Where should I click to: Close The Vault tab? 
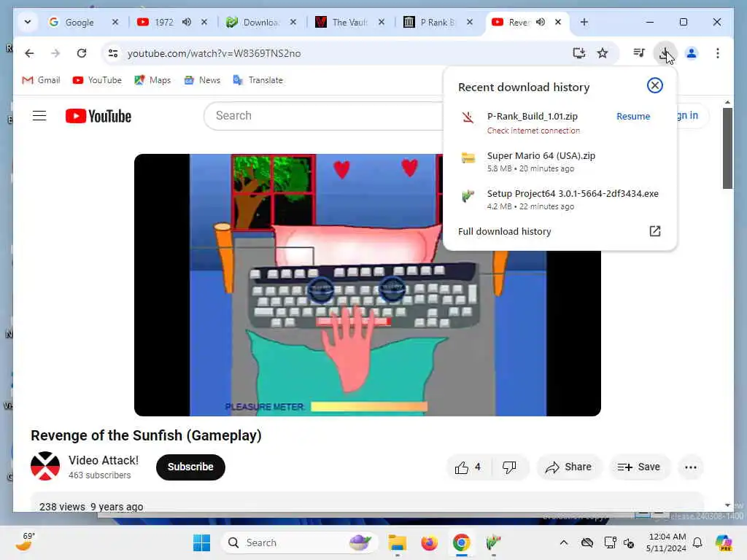[x=382, y=22]
